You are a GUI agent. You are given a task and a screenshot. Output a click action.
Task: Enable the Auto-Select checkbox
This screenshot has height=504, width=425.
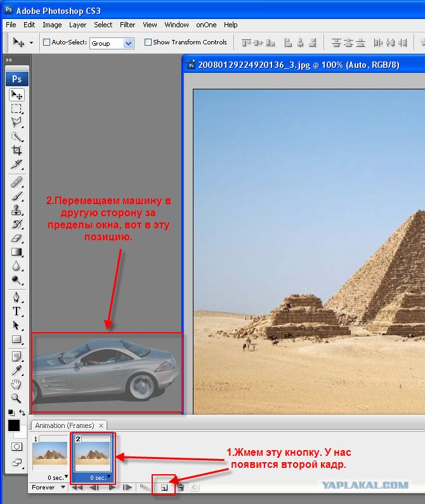[47, 42]
